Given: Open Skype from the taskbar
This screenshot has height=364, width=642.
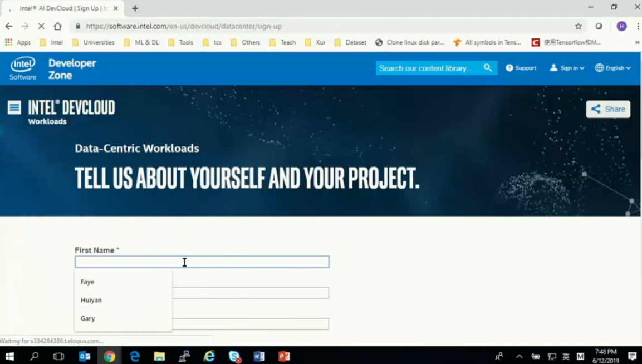Looking at the screenshot, I should [x=234, y=356].
